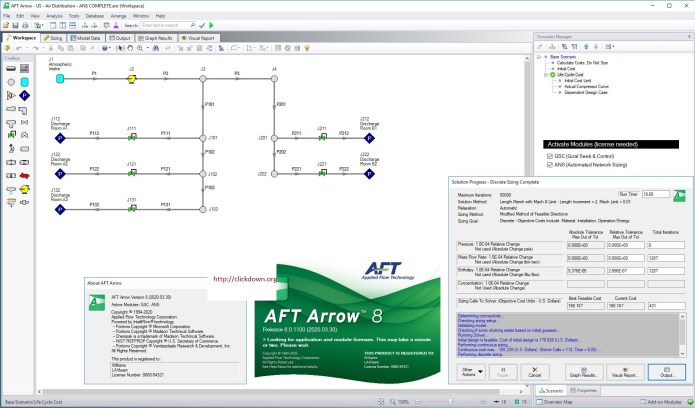695x408 pixels.
Task: Click the control valve junction J111
Action: click(132, 137)
